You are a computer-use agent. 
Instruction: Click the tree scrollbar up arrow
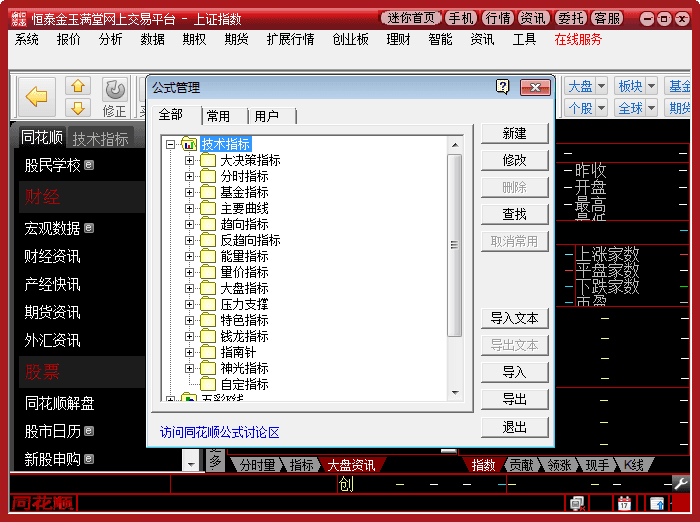(x=455, y=145)
